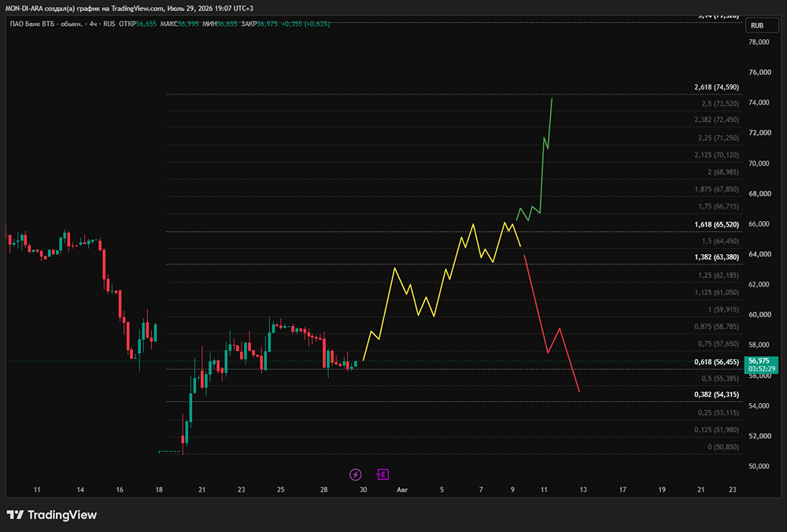The width and height of the screenshot is (787, 532).
Task: Click the 78,000 price axis label
Action: click(759, 42)
